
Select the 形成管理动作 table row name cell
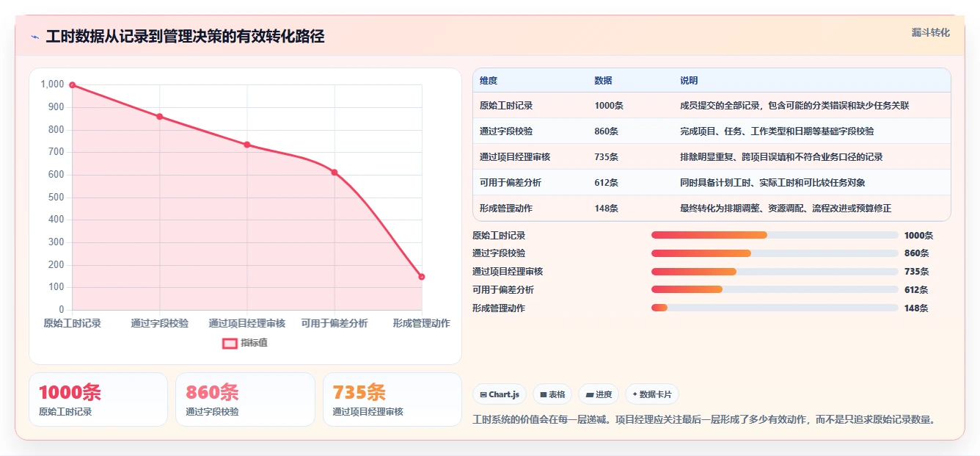(506, 209)
